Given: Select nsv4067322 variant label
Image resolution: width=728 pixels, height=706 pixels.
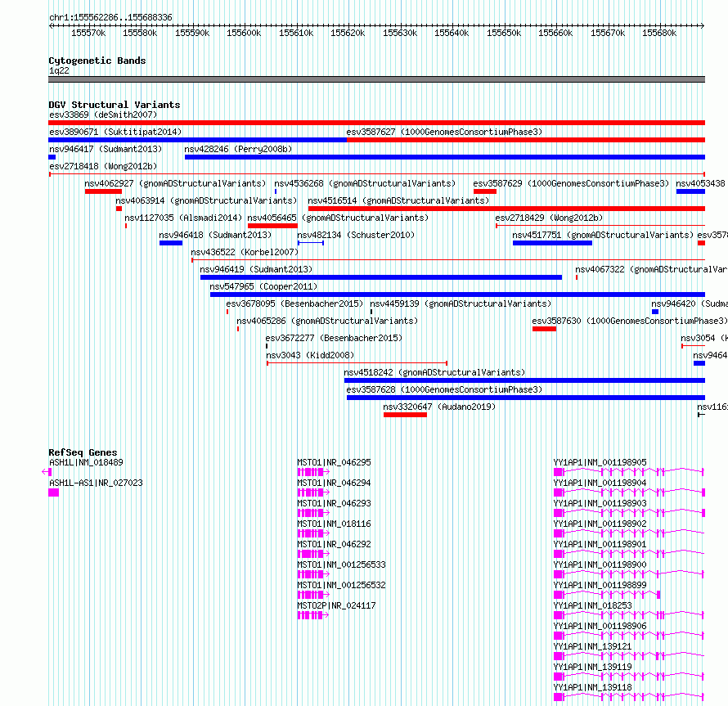Looking at the screenshot, I should (651, 269).
